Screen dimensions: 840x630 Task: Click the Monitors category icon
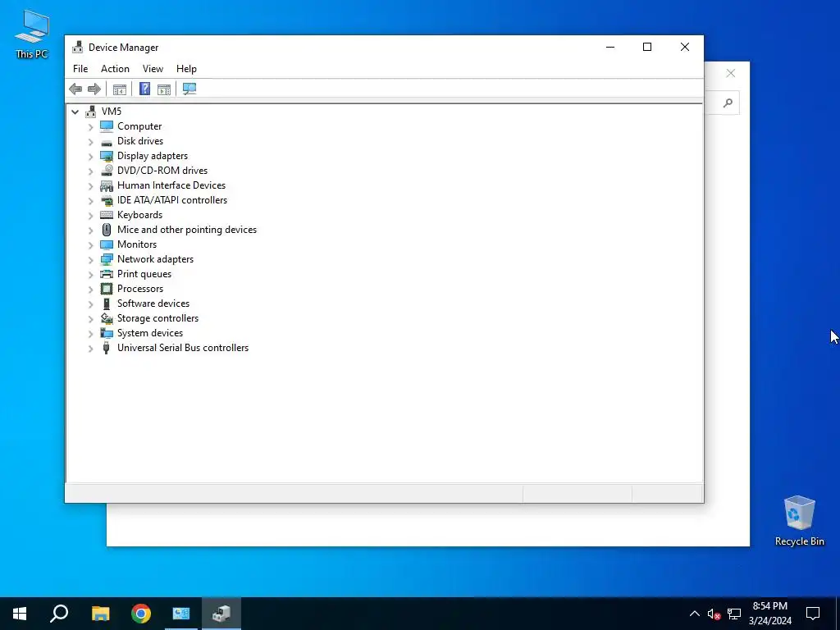tap(107, 244)
